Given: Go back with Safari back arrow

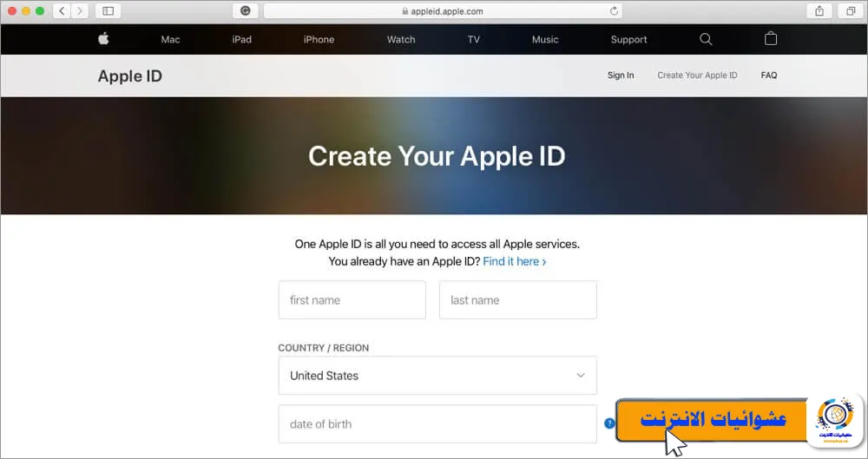Looking at the screenshot, I should 62,10.
